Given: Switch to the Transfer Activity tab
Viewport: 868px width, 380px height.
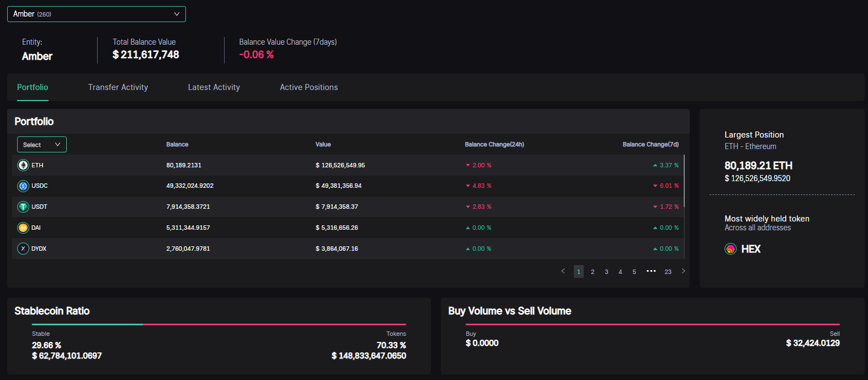Looking at the screenshot, I should click(x=118, y=87).
